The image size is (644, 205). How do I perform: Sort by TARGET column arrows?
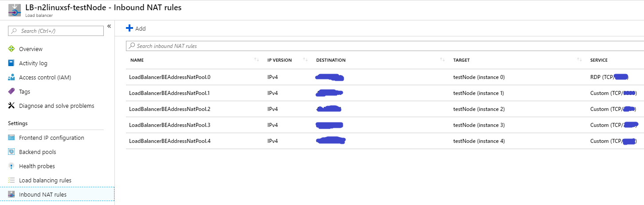[x=579, y=60]
